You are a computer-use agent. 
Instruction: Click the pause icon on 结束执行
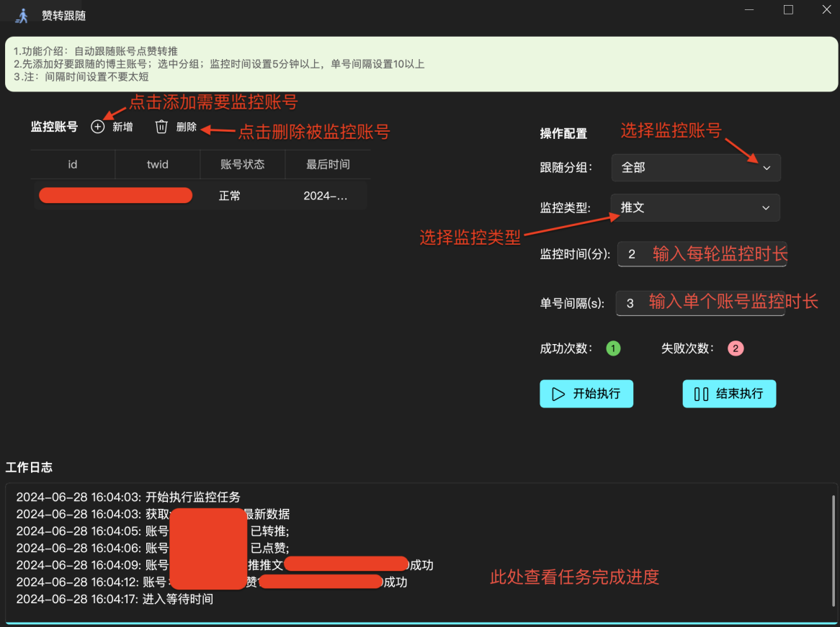coord(701,394)
